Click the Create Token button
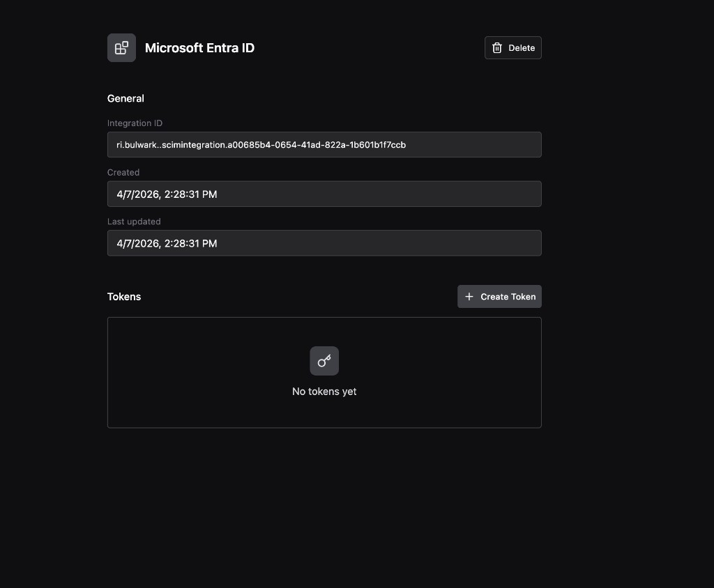The height and width of the screenshot is (588, 714). pos(499,297)
